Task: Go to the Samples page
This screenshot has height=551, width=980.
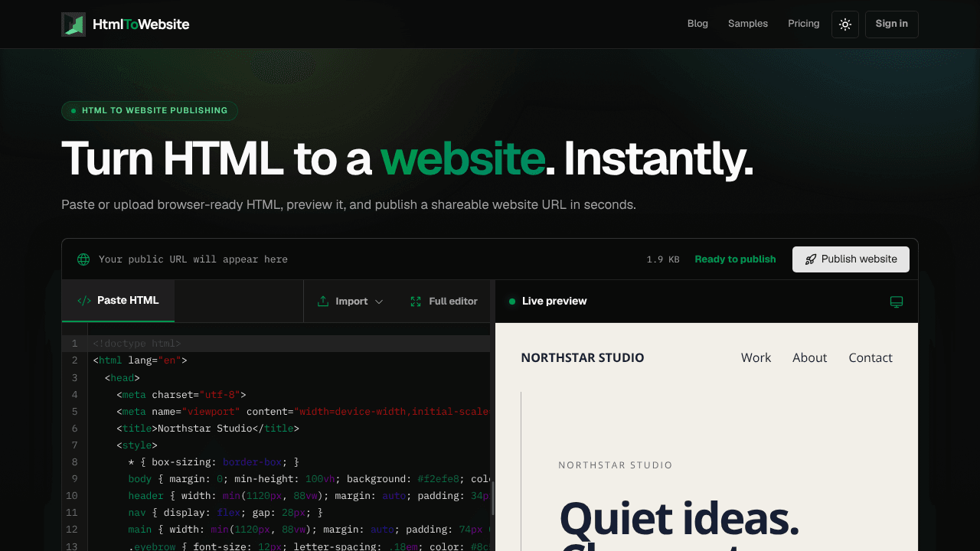Action: click(x=748, y=24)
